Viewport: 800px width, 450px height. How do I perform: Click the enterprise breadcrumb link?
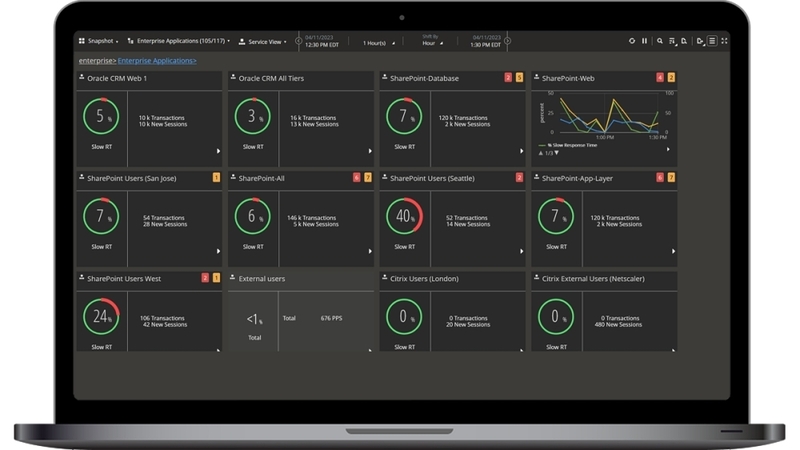click(96, 61)
